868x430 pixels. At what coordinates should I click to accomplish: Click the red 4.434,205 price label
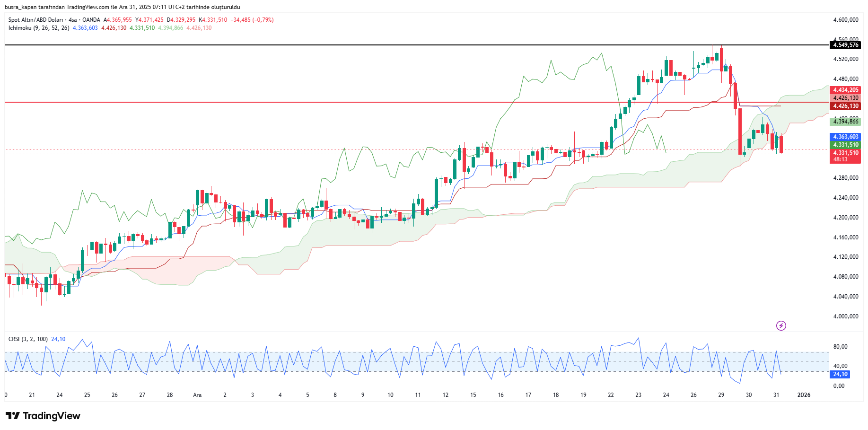click(x=845, y=90)
